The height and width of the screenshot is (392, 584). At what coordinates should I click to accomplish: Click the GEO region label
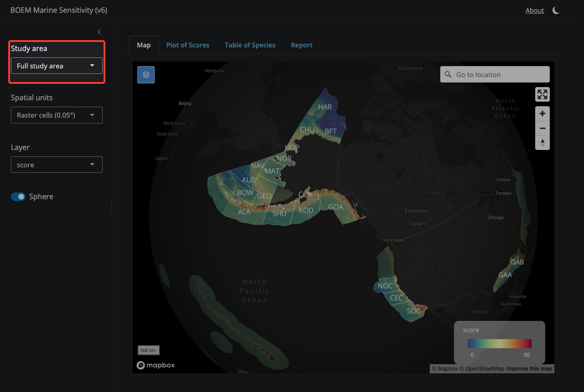point(265,196)
